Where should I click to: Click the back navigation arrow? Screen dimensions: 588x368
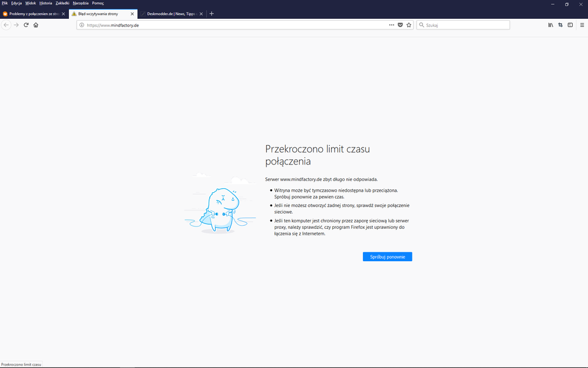coord(6,25)
